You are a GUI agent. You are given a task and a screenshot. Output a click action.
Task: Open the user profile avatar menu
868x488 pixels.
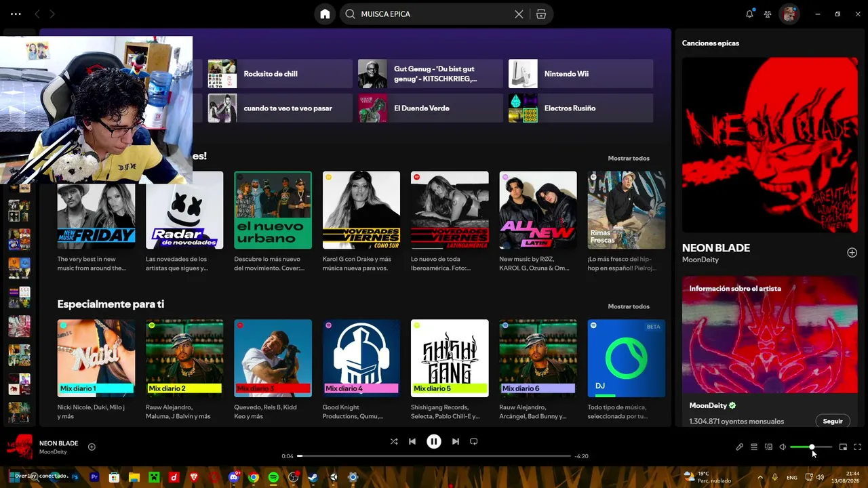[789, 14]
